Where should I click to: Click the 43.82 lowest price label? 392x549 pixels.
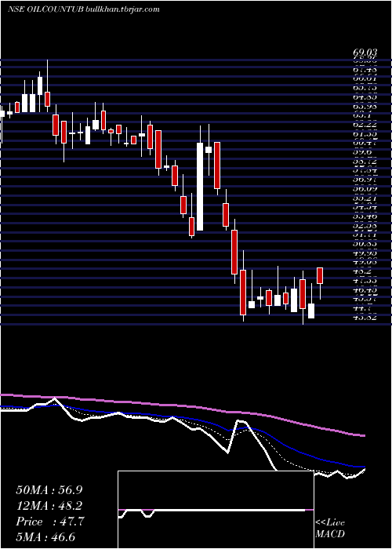click(365, 318)
